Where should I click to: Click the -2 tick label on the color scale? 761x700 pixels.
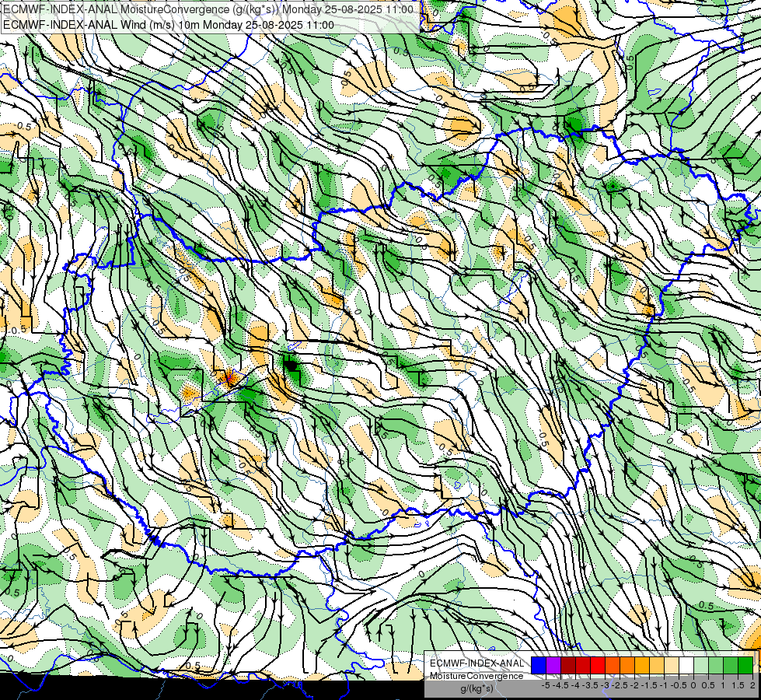point(634,685)
